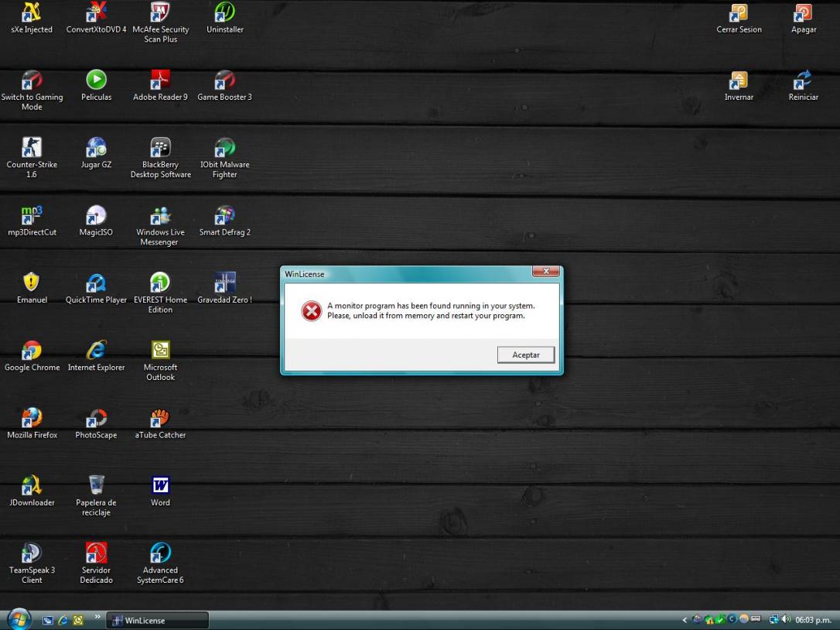Click Show Desktop in Quick Launch
The width and height of the screenshot is (840, 630).
pos(48,621)
